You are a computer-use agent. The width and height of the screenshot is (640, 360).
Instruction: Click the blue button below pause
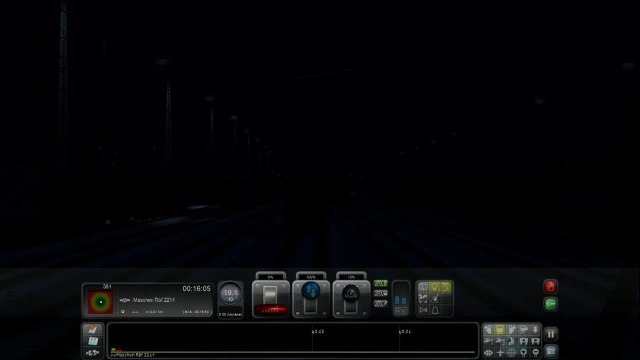(x=551, y=351)
